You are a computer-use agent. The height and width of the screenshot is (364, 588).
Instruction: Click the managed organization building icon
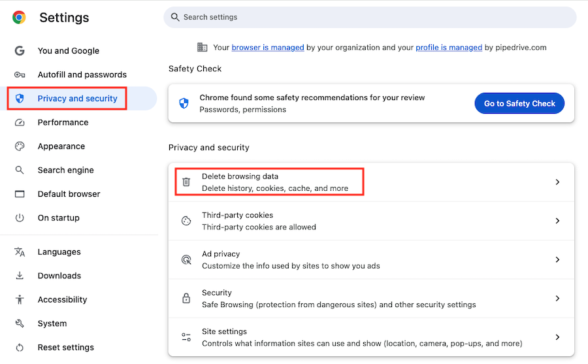[202, 47]
